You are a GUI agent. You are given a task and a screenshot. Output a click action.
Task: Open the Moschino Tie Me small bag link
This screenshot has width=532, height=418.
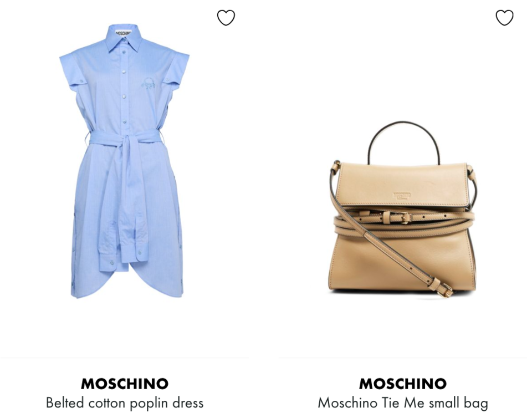click(x=403, y=402)
